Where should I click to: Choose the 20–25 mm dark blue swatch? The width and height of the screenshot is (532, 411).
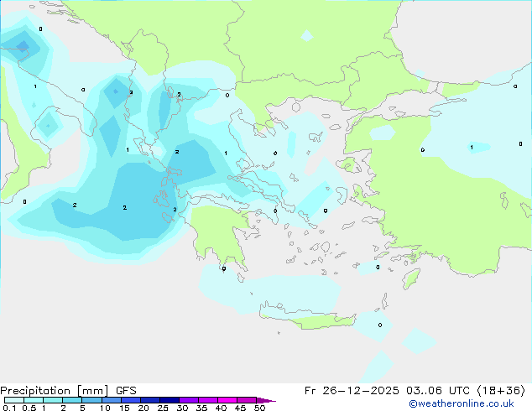coord(150,400)
